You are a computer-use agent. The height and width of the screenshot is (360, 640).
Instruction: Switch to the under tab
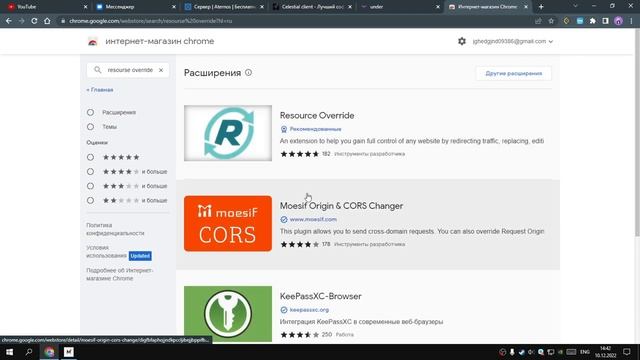(x=400, y=7)
